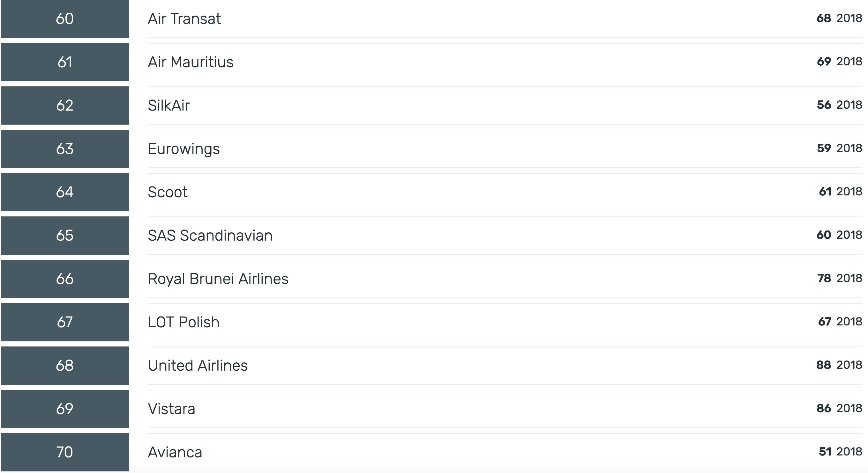This screenshot has width=868, height=473.
Task: Open the SilkAir listing
Action: pos(169,106)
